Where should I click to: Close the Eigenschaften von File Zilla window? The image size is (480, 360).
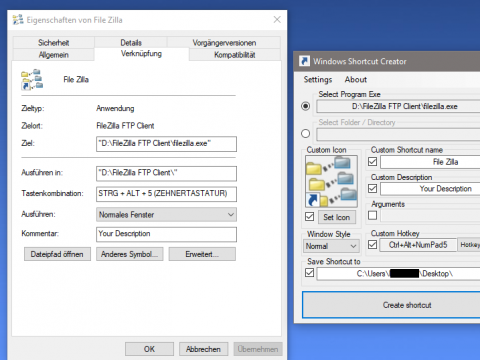pos(277,20)
